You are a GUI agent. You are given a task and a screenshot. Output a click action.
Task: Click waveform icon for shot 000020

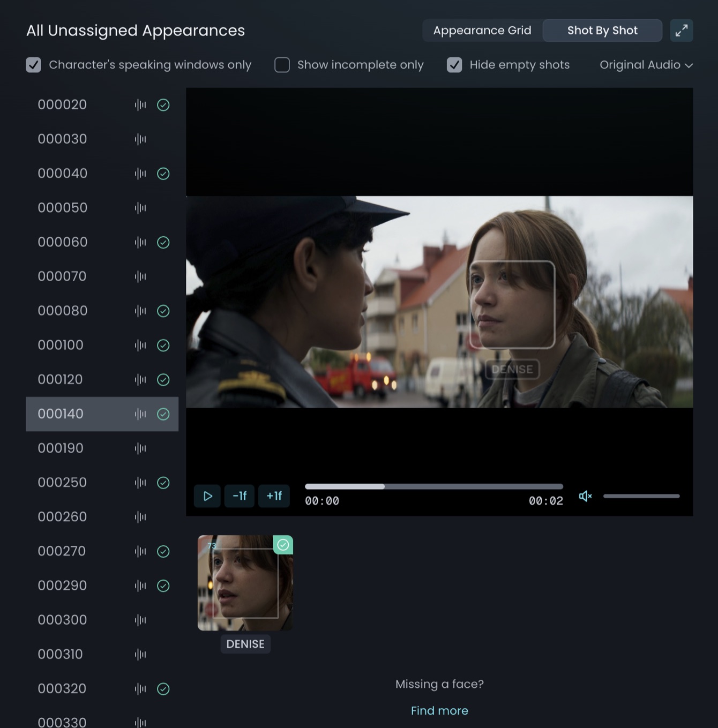tap(140, 105)
